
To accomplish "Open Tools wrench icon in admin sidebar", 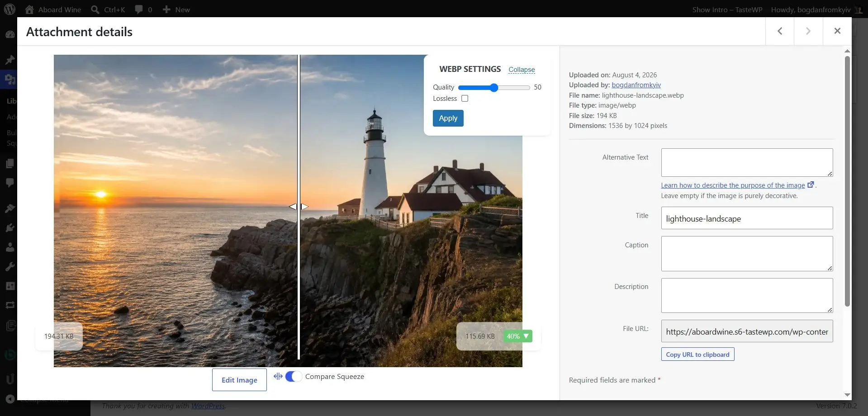I will click(x=10, y=267).
